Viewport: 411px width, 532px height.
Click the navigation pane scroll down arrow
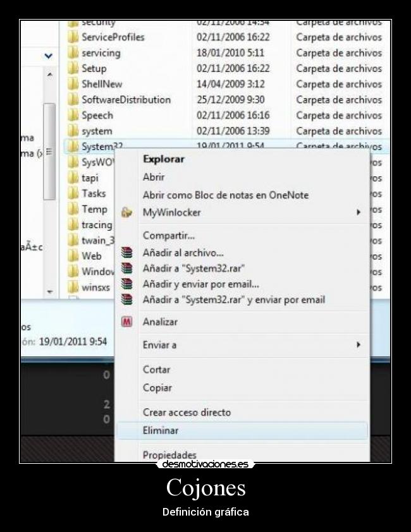click(x=49, y=291)
